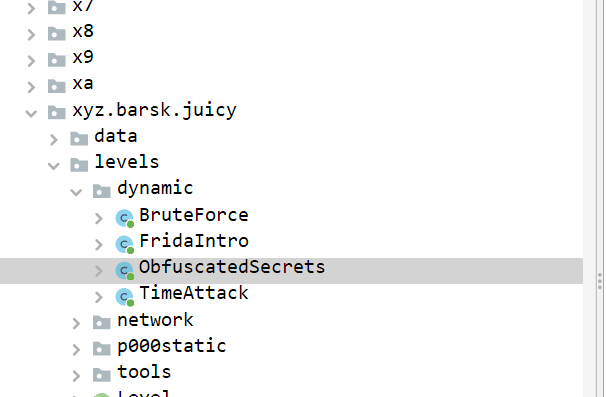Click the FridaIntro class icon
The height and width of the screenshot is (397, 606).
tap(124, 244)
